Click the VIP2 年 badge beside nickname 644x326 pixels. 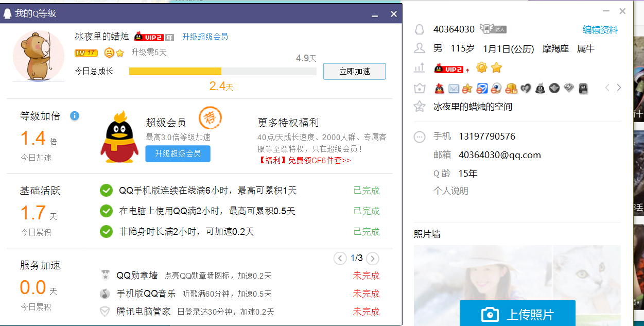[x=154, y=37]
